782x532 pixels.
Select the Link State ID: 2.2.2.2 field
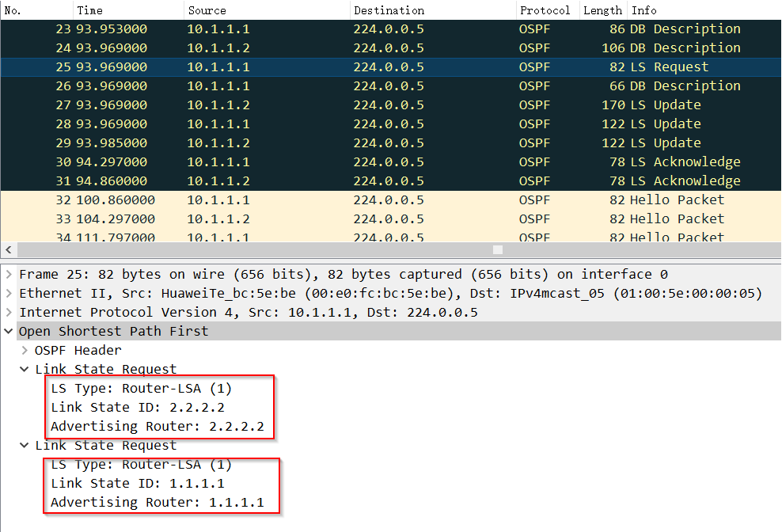[x=138, y=407]
